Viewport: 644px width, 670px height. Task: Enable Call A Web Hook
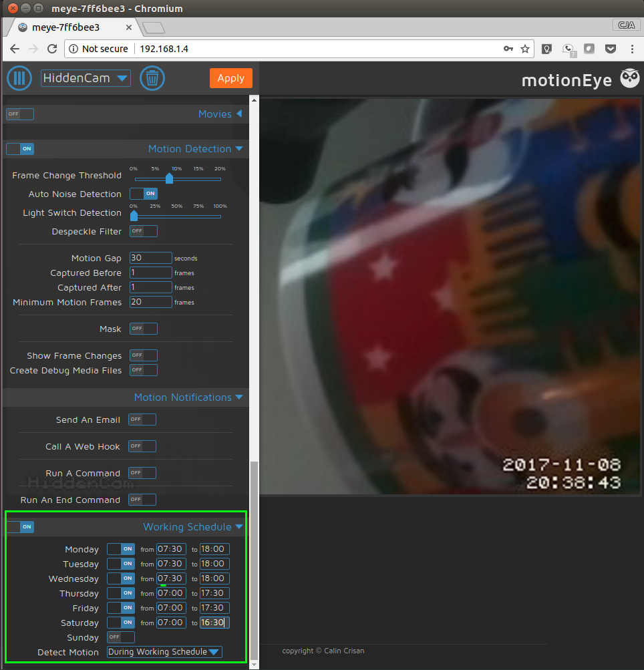(x=142, y=446)
